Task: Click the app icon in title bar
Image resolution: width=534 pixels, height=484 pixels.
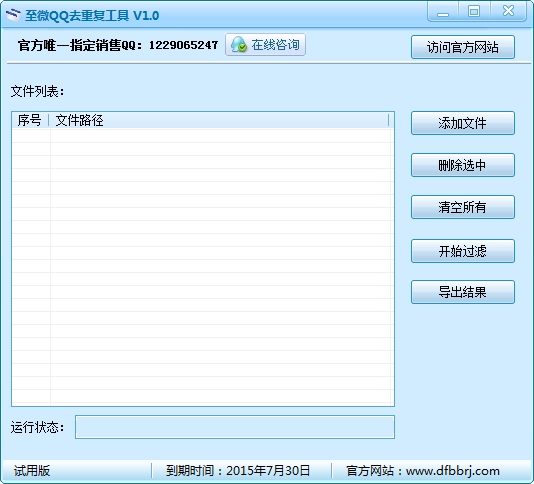Action: tap(13, 15)
